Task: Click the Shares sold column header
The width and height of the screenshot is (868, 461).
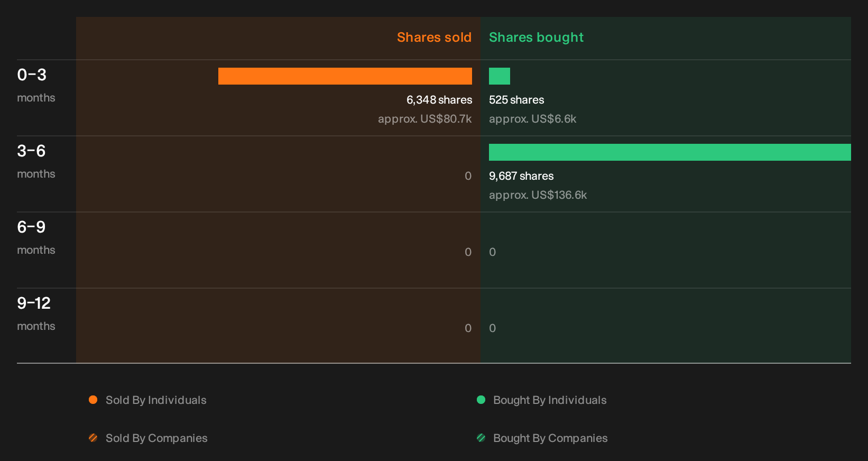Action: point(434,38)
